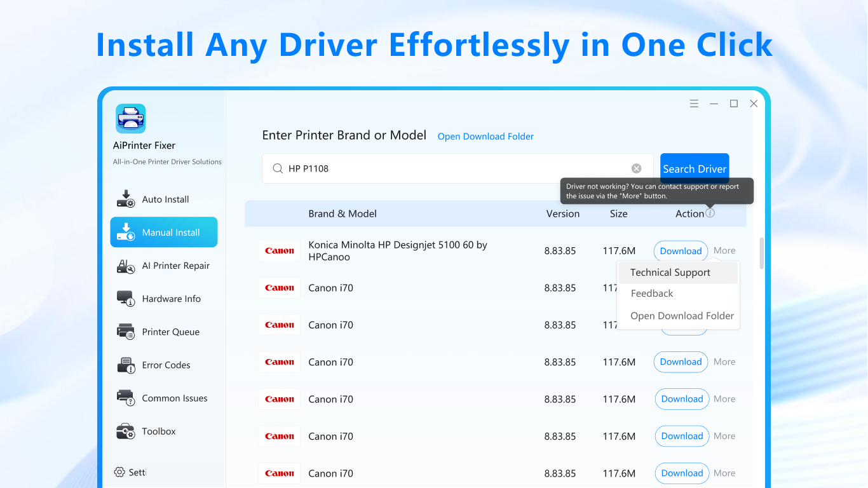Clear the search field text
This screenshot has height=488, width=868.
[636, 168]
